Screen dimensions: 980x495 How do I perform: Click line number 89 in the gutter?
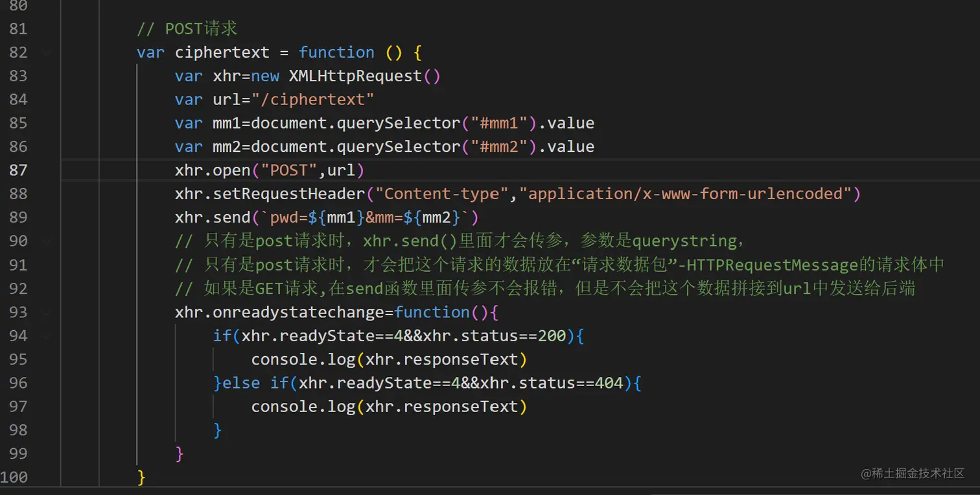point(19,217)
